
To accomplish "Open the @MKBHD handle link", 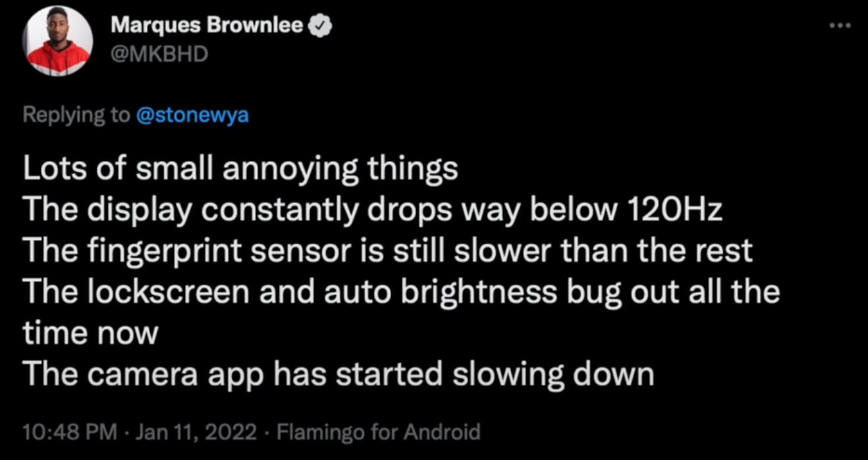I will click(159, 54).
